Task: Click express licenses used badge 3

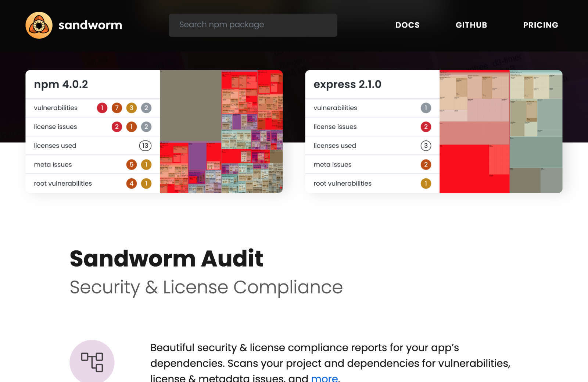Action: coord(426,146)
